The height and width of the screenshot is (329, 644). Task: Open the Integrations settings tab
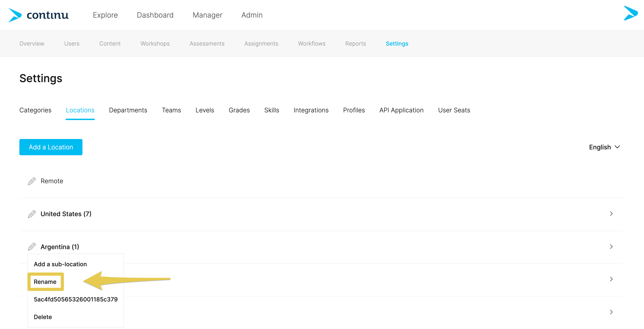point(311,110)
